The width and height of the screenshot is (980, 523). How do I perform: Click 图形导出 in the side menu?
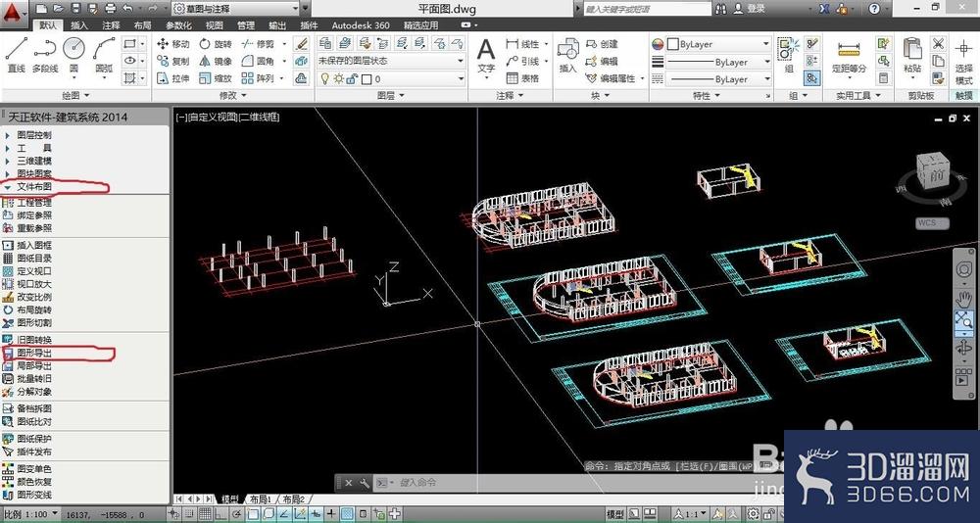coord(34,353)
